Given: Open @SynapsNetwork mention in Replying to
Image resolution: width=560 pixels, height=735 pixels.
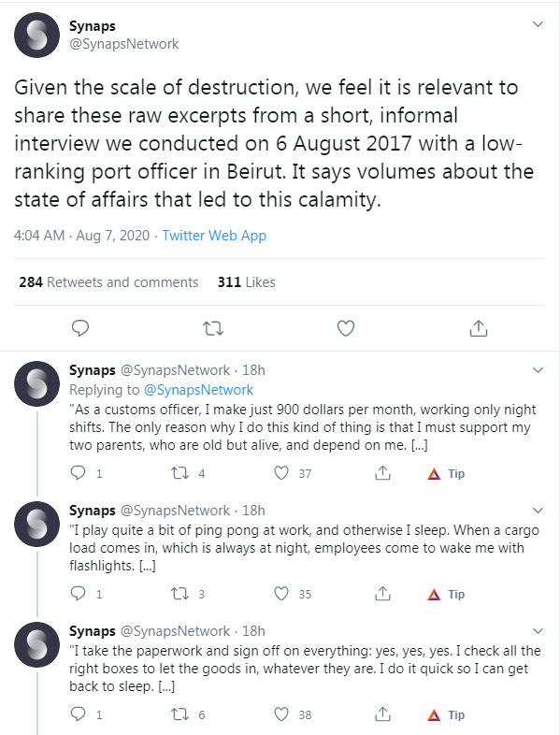Looking at the screenshot, I should (198, 390).
